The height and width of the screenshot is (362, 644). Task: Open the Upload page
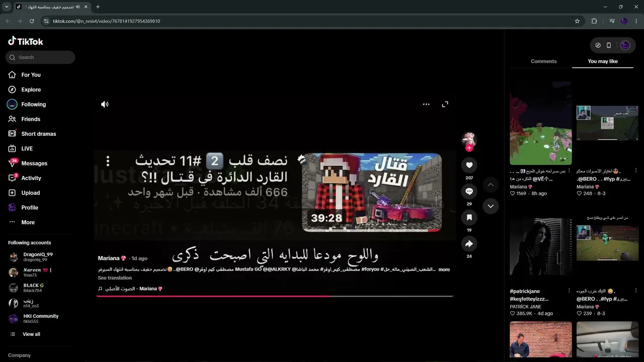click(30, 193)
